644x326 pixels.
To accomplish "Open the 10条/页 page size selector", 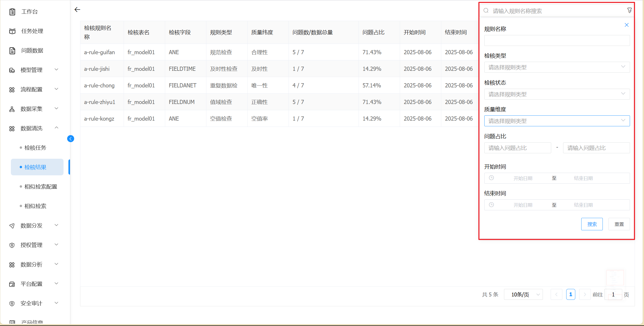I will point(523,294).
